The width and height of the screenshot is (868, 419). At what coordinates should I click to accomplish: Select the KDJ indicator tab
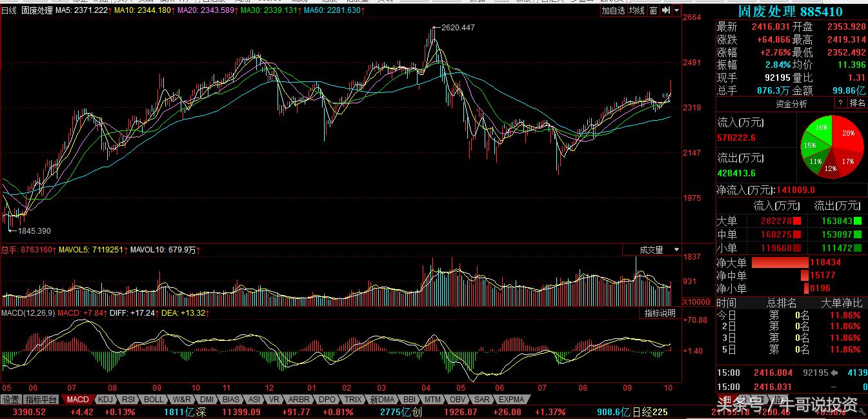pyautogui.click(x=105, y=400)
